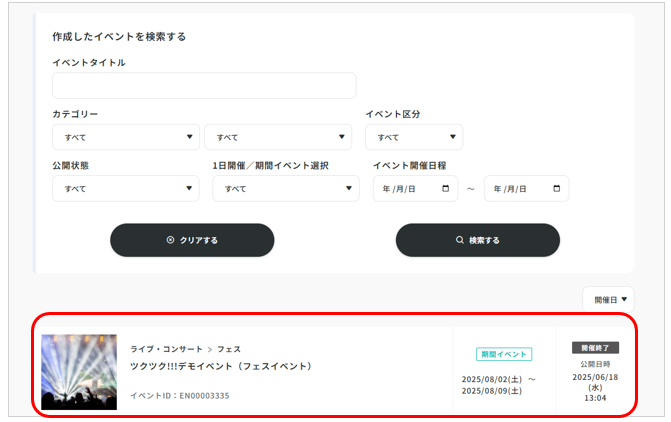Open the 開催日 sort order dropdown
The height and width of the screenshot is (422, 671).
coord(608,299)
